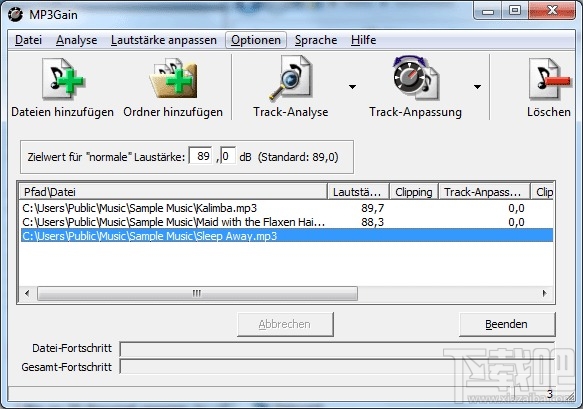Click the Clipping column header
583x409 pixels.
(x=414, y=192)
